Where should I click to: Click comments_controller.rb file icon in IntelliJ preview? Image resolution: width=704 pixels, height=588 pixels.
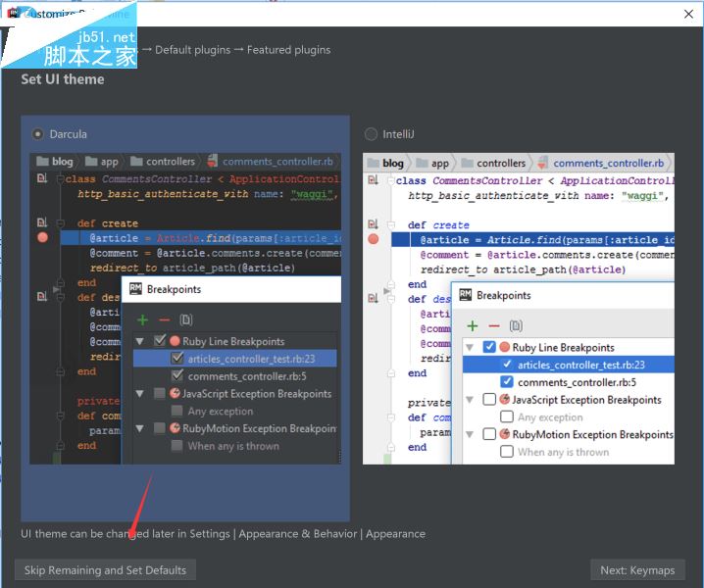click(x=543, y=163)
